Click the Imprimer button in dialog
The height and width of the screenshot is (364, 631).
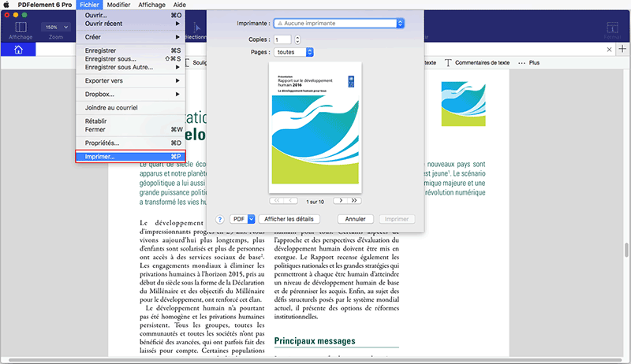pos(397,219)
